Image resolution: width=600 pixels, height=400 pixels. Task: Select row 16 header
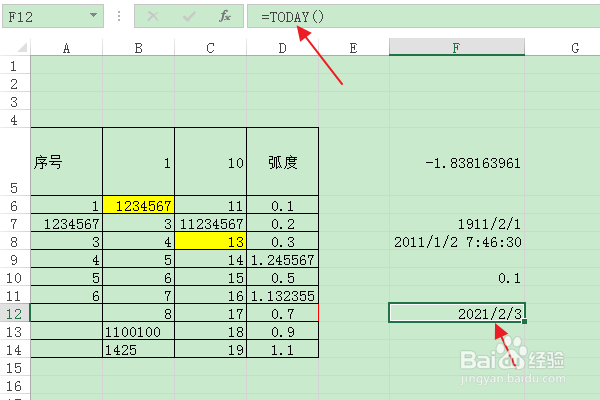pos(15,385)
